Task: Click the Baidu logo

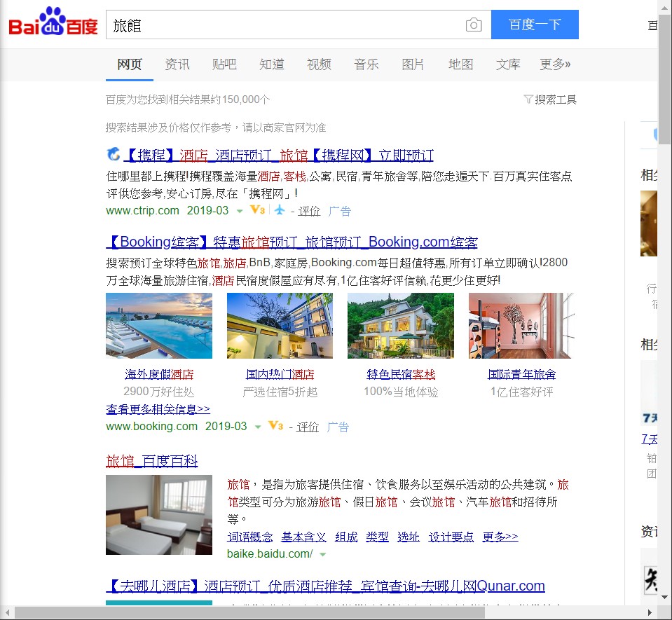Action: click(x=53, y=22)
